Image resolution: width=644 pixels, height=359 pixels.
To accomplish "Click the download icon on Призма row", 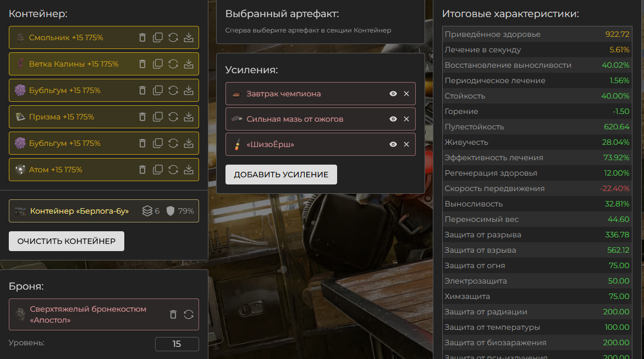I will (189, 117).
